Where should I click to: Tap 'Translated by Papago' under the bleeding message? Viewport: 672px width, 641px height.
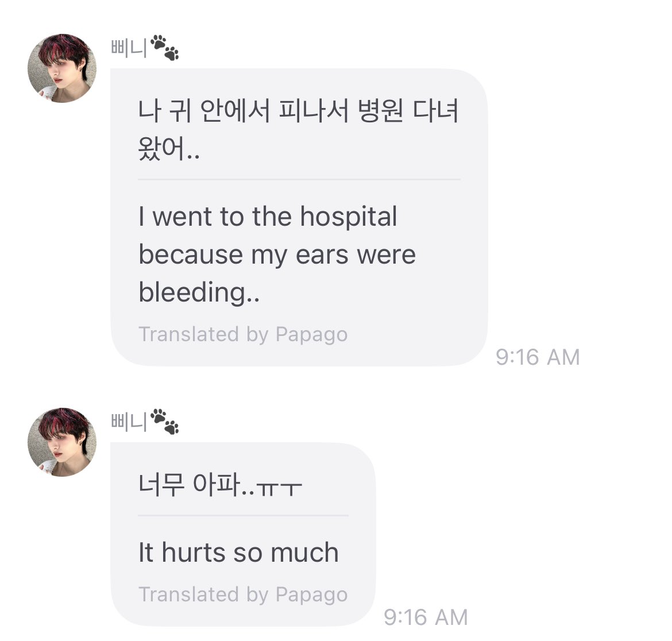coord(243,334)
